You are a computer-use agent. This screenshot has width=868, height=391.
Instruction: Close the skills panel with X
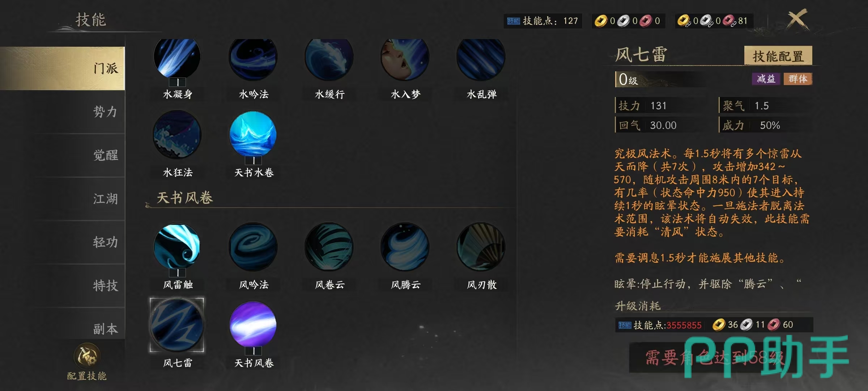point(797,19)
